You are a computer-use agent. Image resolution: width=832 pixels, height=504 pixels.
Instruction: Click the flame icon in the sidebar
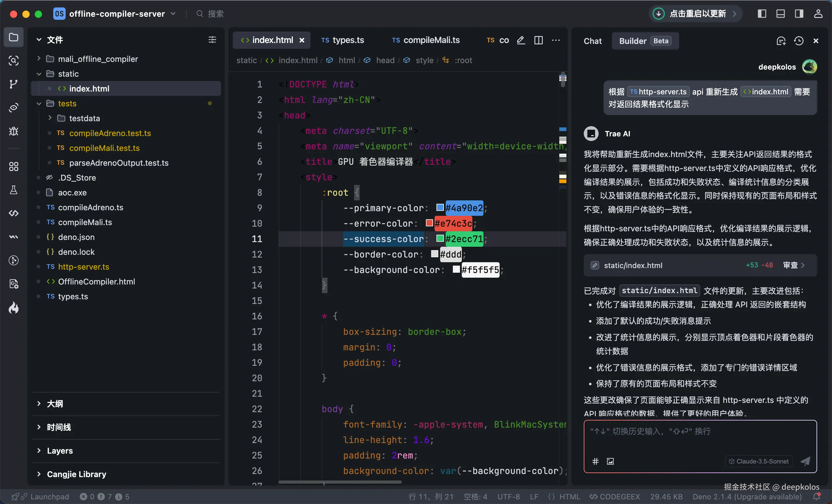coord(14,307)
